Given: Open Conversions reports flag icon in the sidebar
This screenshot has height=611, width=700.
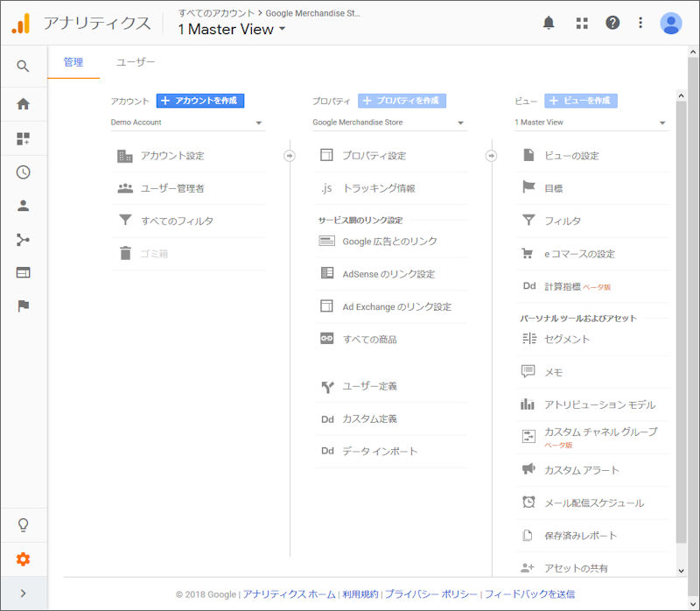Looking at the screenshot, I should 24,306.
